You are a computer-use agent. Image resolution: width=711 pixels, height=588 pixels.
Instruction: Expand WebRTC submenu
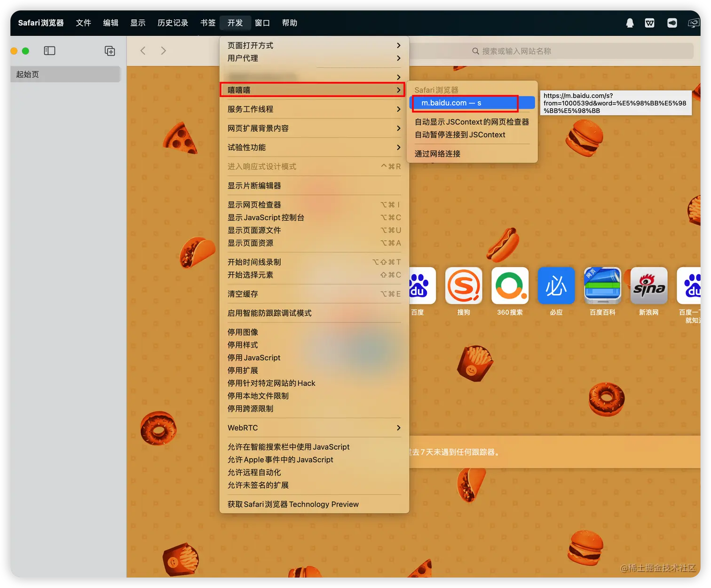click(314, 428)
